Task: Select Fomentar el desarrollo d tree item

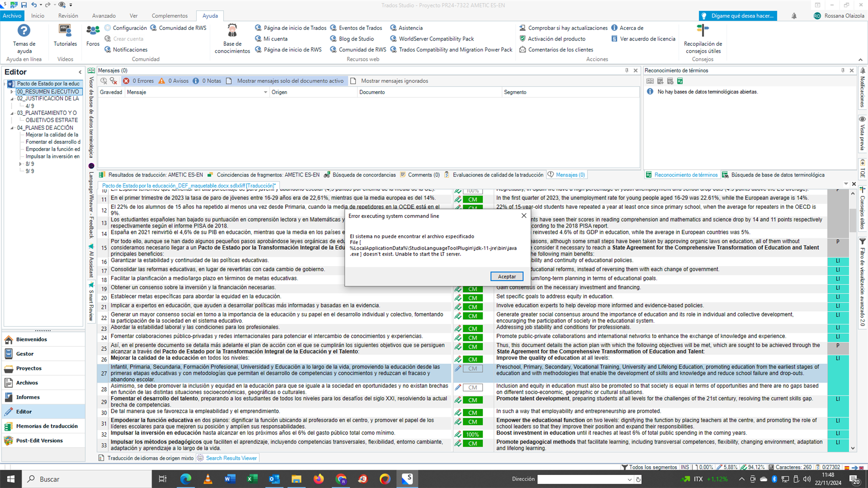Action: tap(53, 142)
